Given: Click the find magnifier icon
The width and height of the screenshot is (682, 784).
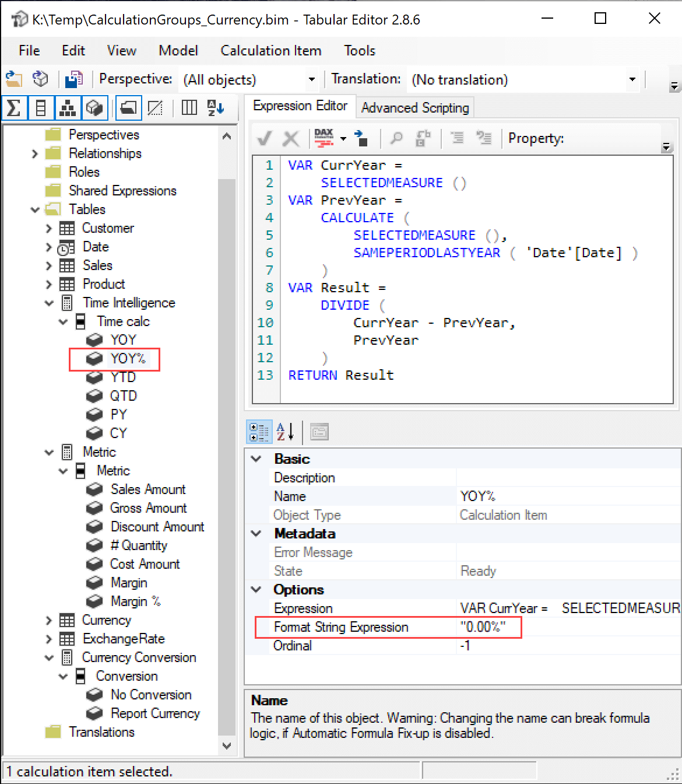Looking at the screenshot, I should point(396,138).
